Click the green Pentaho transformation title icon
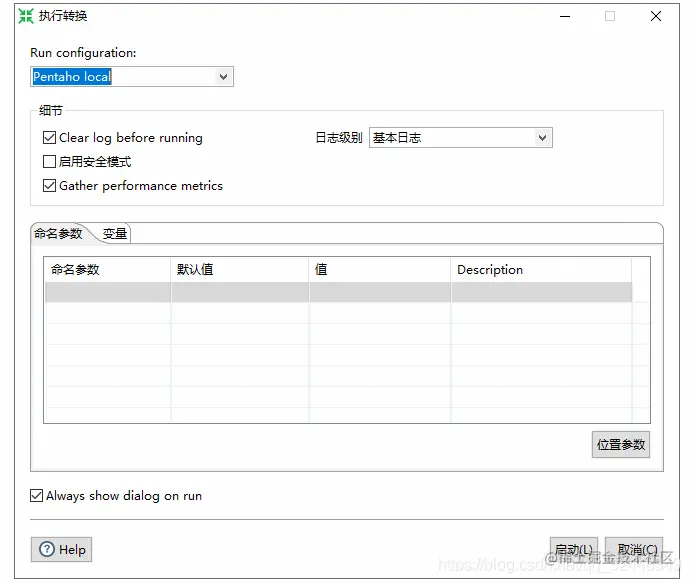 (26, 16)
